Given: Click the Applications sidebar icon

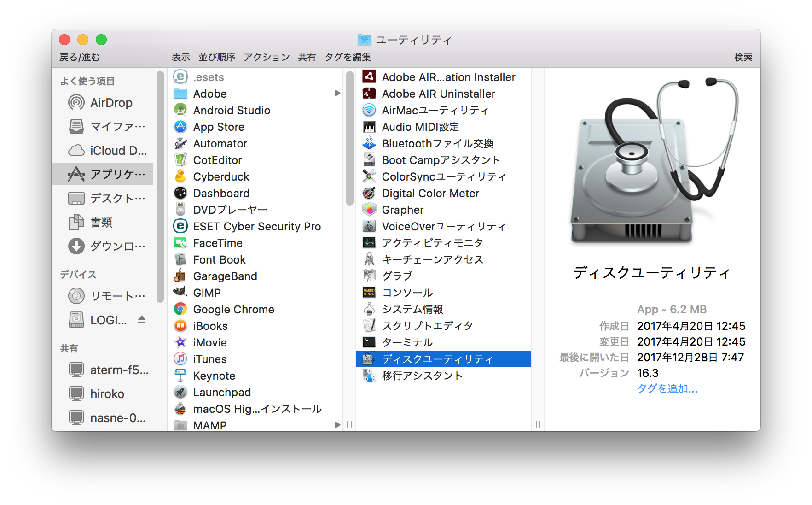Looking at the screenshot, I should click(x=76, y=174).
